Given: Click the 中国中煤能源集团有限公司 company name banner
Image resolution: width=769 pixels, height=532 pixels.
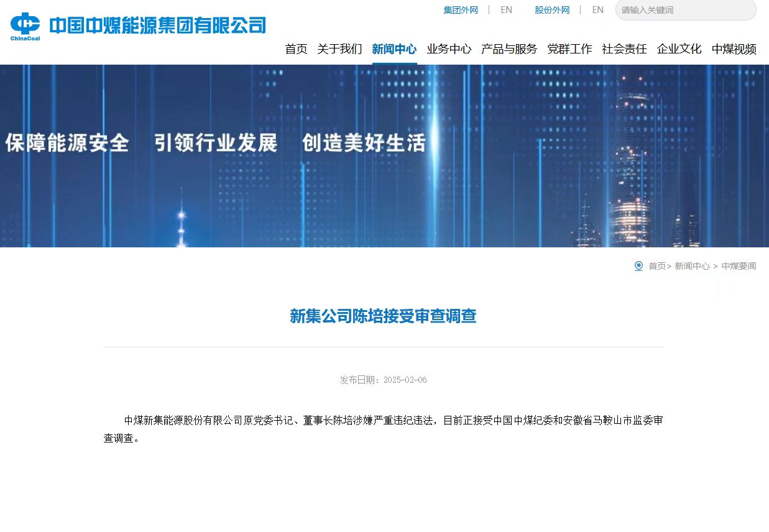Looking at the screenshot, I should coord(157,25).
